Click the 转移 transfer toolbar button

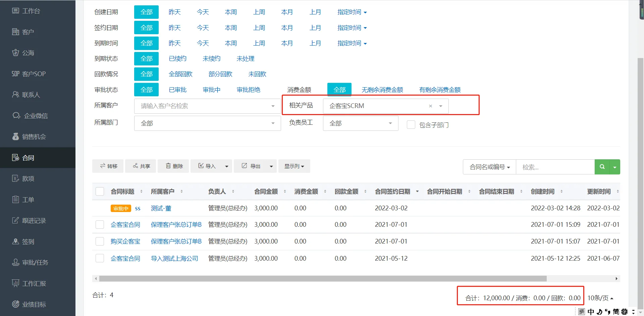tap(108, 166)
